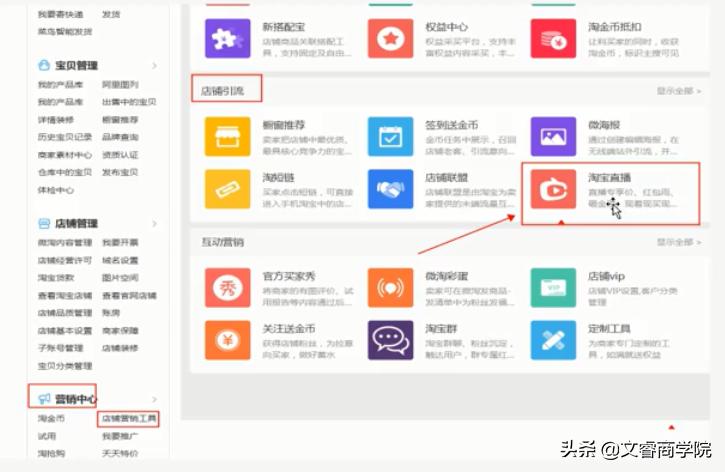Go to 出售中的宝贝 in sidebar

[x=129, y=102]
